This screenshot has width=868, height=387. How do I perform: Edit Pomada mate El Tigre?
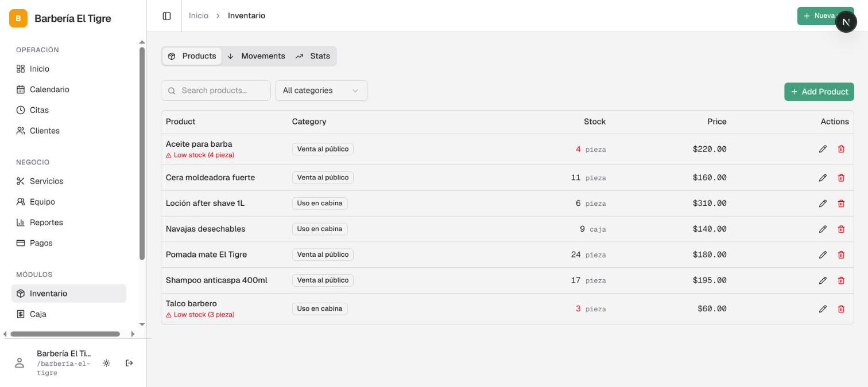point(823,255)
